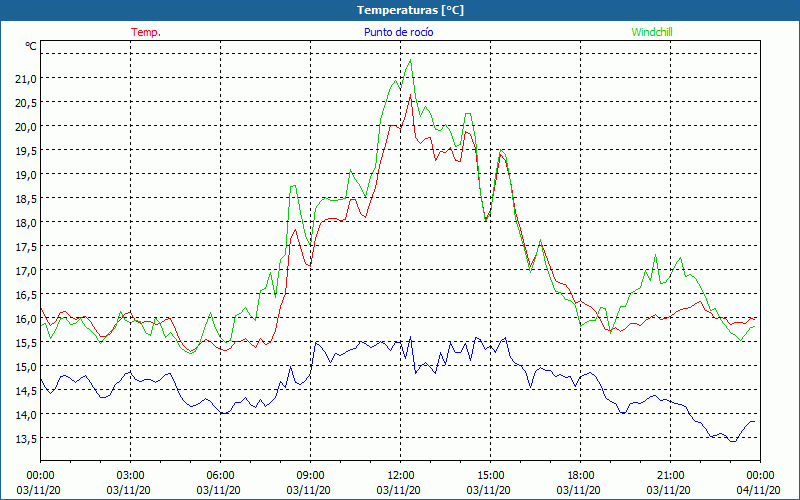Click the 16,5 y-axis value
Viewport: 800px width, 500px height.
tap(26, 294)
